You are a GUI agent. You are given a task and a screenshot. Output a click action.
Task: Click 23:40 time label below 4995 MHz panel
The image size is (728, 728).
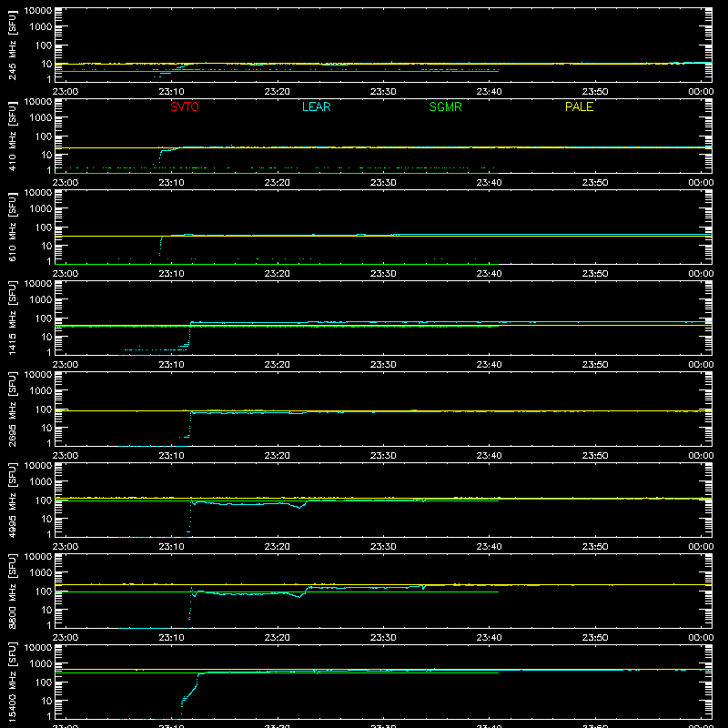point(489,547)
